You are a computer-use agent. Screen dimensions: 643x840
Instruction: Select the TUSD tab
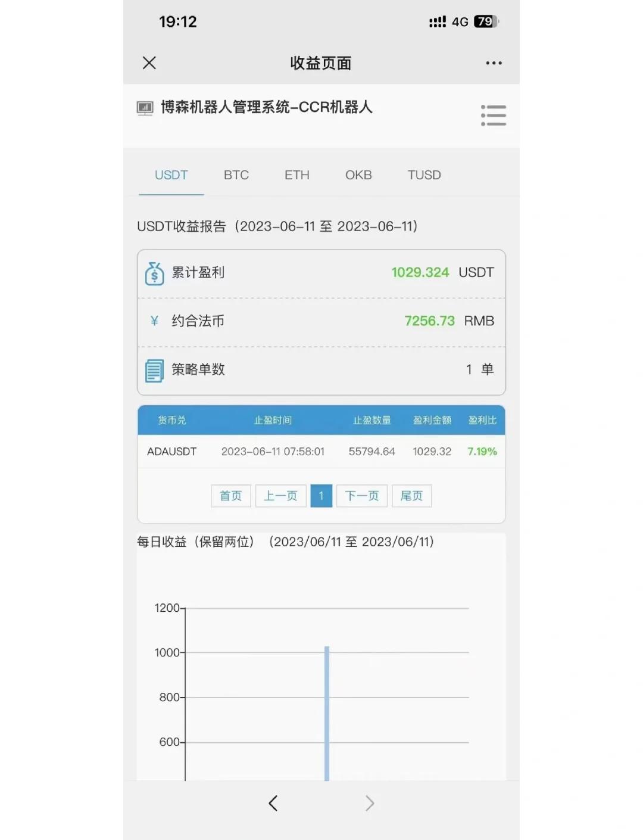click(x=424, y=175)
